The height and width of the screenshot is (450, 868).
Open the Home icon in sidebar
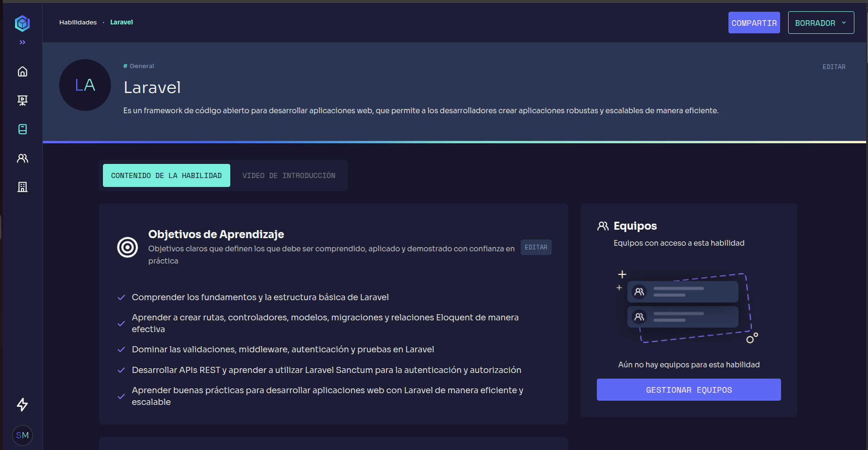pyautogui.click(x=22, y=71)
